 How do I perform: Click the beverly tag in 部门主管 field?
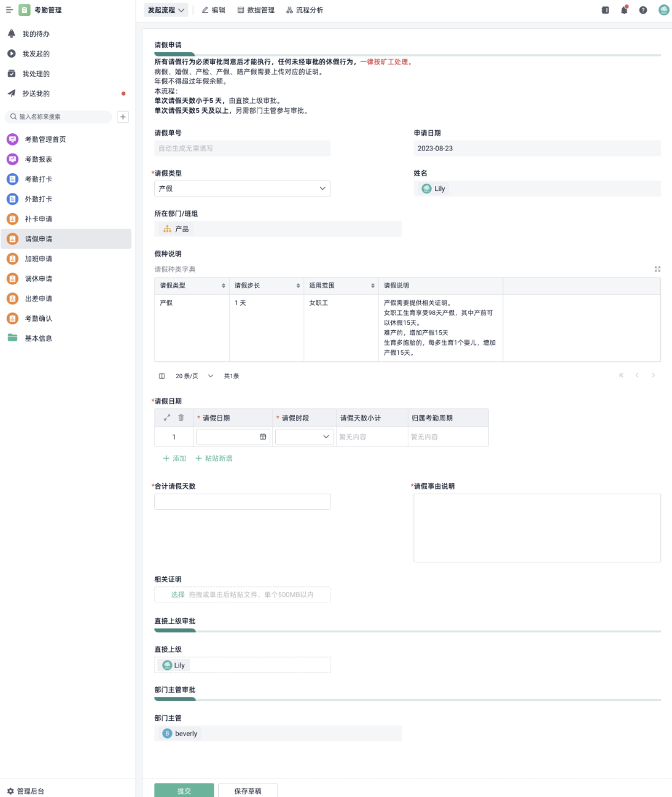coord(180,733)
